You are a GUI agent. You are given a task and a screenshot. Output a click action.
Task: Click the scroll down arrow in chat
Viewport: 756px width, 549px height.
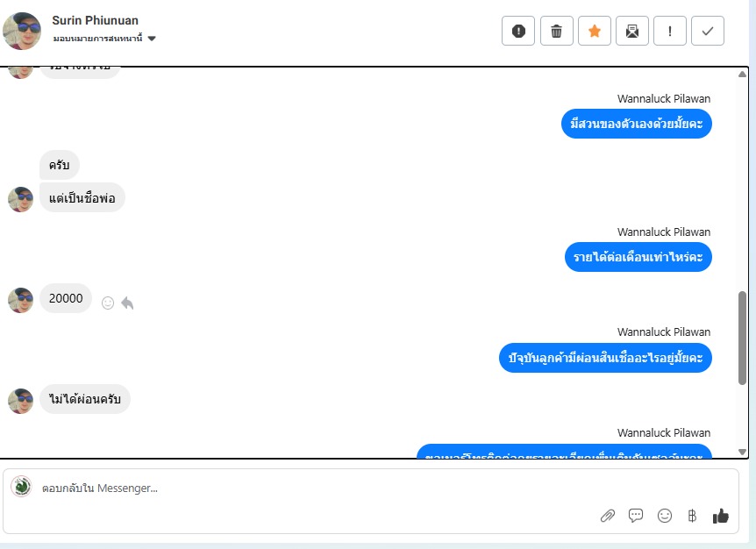(743, 452)
